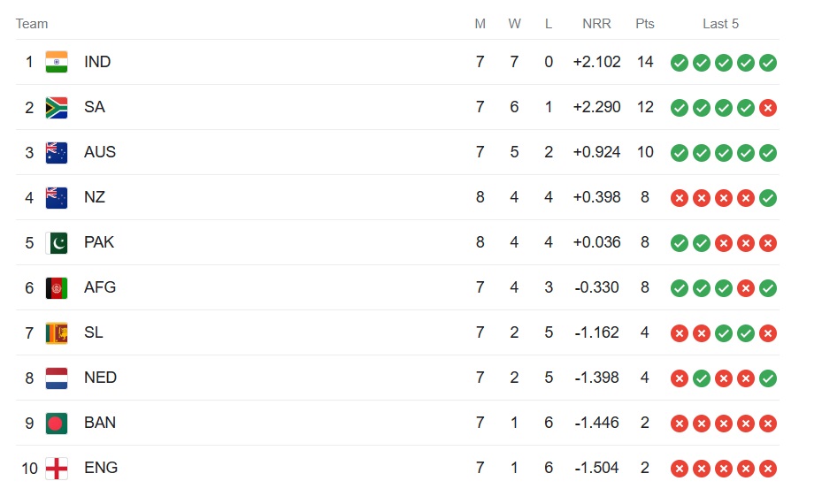Image resolution: width=822 pixels, height=504 pixels.
Task: Click the India flag icon
Action: coord(57,62)
